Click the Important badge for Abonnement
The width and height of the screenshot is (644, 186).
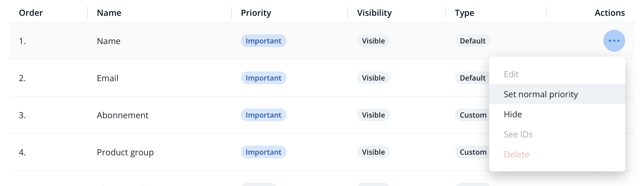[263, 115]
